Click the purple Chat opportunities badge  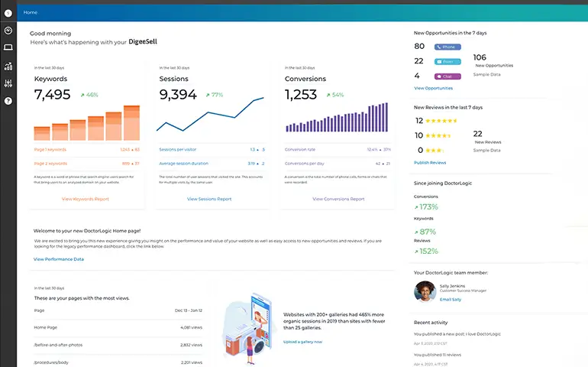[x=447, y=76]
